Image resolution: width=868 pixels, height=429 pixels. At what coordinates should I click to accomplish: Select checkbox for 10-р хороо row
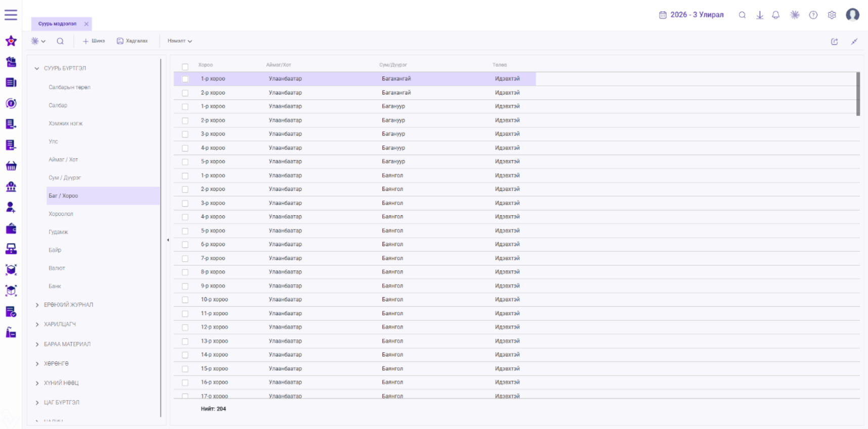185,300
